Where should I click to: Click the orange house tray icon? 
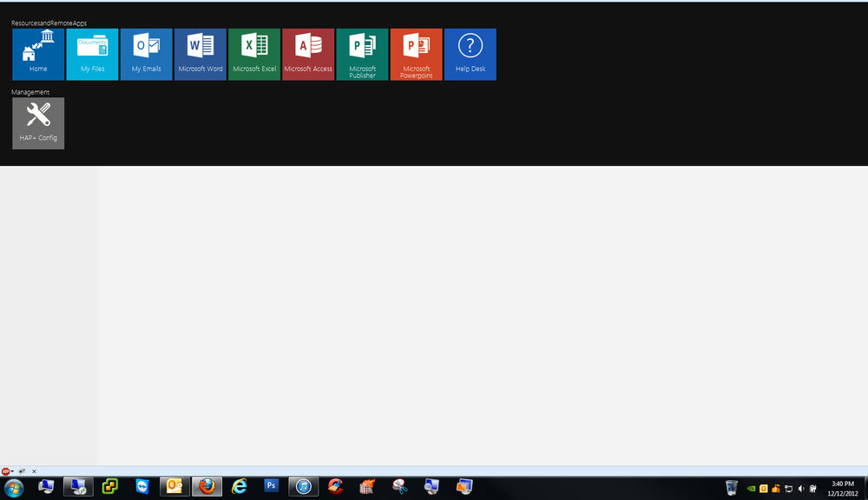776,489
